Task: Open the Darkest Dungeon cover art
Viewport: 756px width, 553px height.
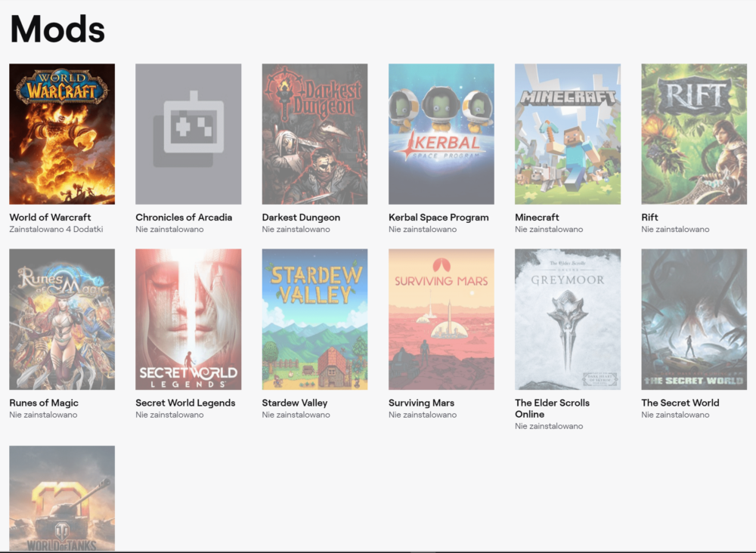Action: point(314,134)
